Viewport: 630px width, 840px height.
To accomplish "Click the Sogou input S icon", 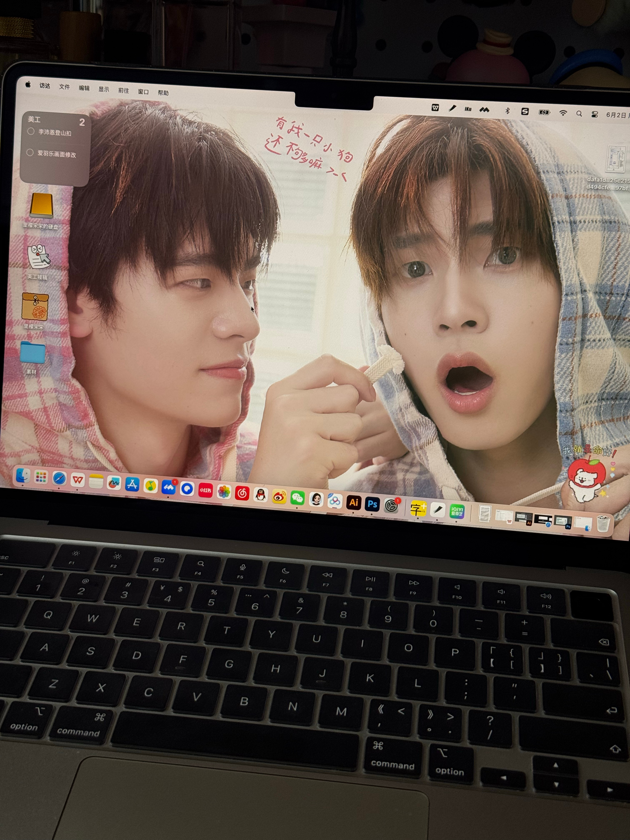I will [x=525, y=111].
